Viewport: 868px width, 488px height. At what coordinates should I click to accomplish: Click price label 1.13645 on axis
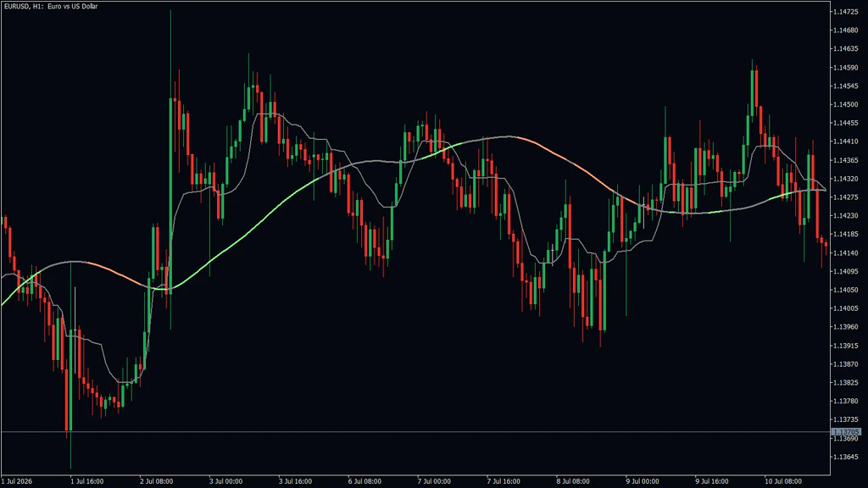[846, 457]
